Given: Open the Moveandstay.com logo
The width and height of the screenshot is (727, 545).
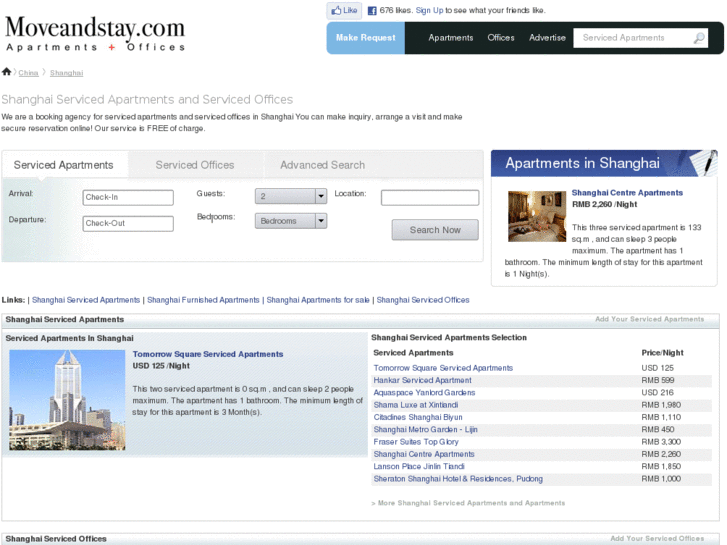Looking at the screenshot, I should [95, 33].
